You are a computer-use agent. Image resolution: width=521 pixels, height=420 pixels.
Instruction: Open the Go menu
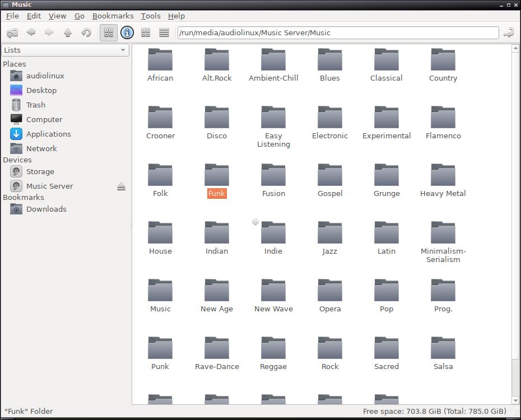pyautogui.click(x=79, y=16)
